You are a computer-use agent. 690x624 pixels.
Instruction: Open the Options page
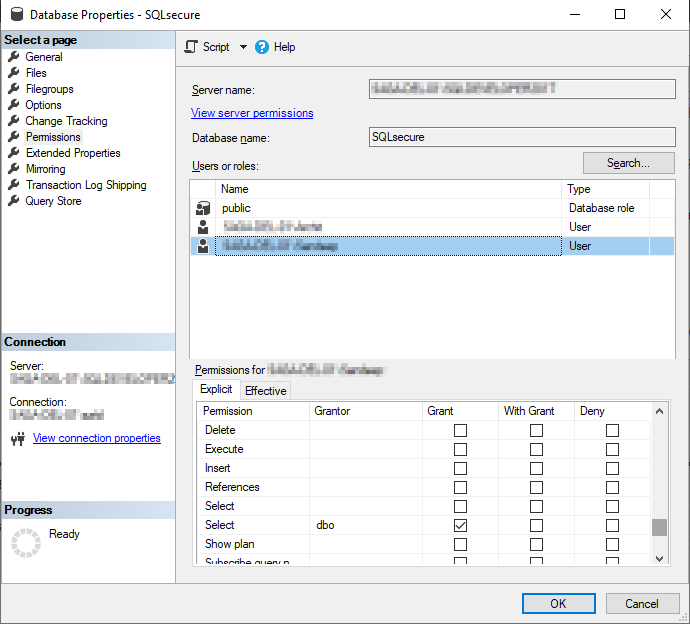[43, 105]
